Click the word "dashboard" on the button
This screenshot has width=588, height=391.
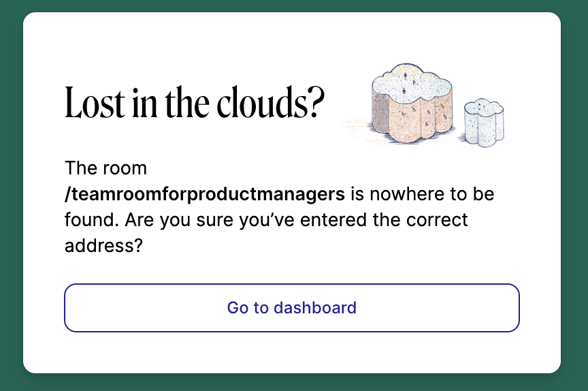(x=314, y=308)
